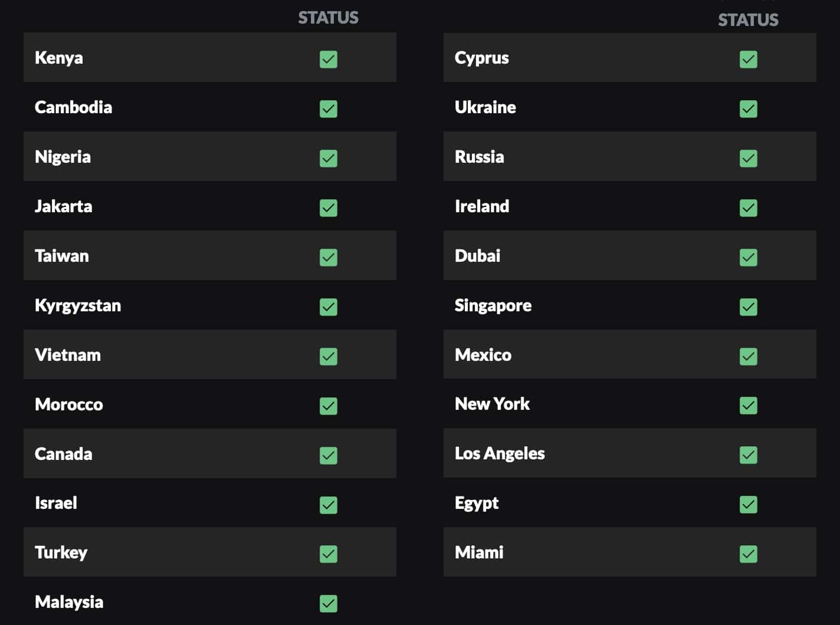The height and width of the screenshot is (625, 840).
Task: Click the left STATUS column header
Action: coord(328,18)
